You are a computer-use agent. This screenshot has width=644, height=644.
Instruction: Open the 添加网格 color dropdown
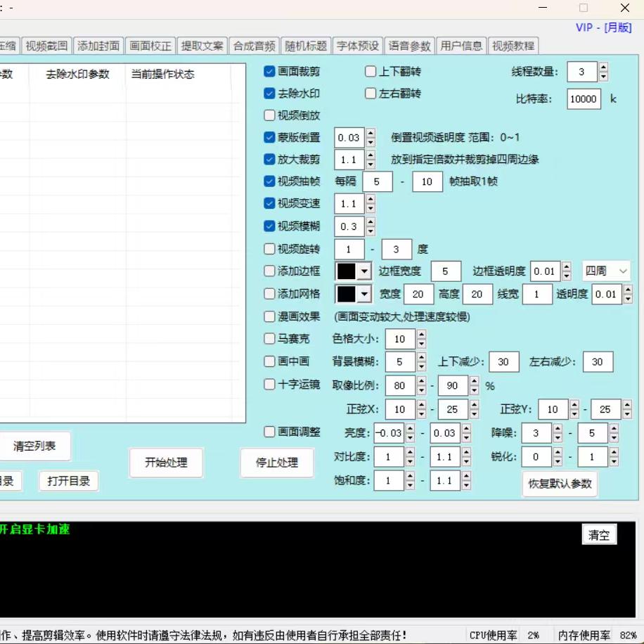(x=364, y=294)
